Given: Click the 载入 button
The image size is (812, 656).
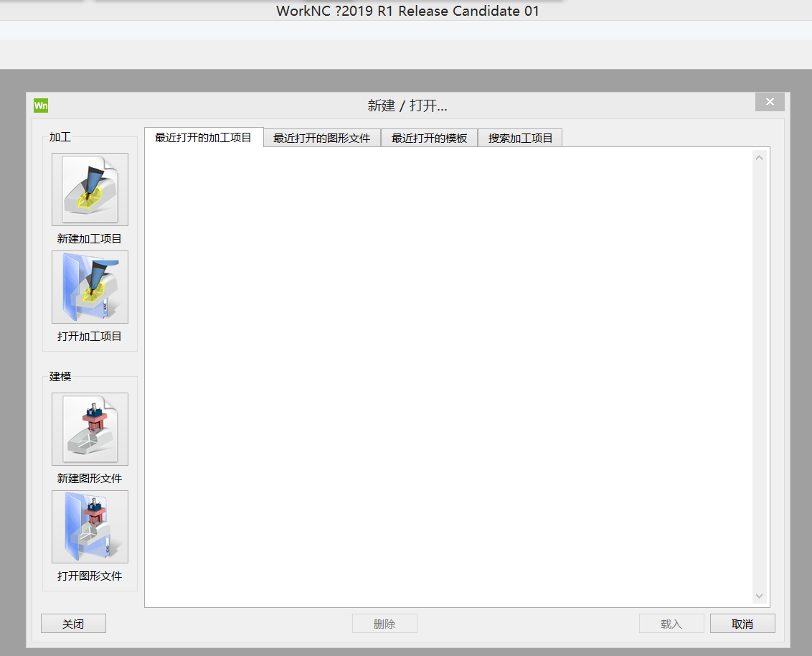Looking at the screenshot, I should click(x=671, y=624).
